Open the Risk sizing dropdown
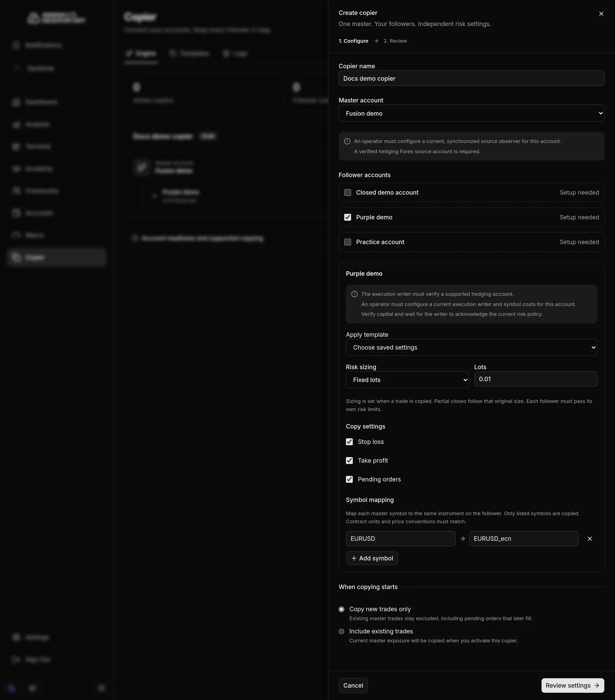The width and height of the screenshot is (615, 700). click(x=407, y=380)
